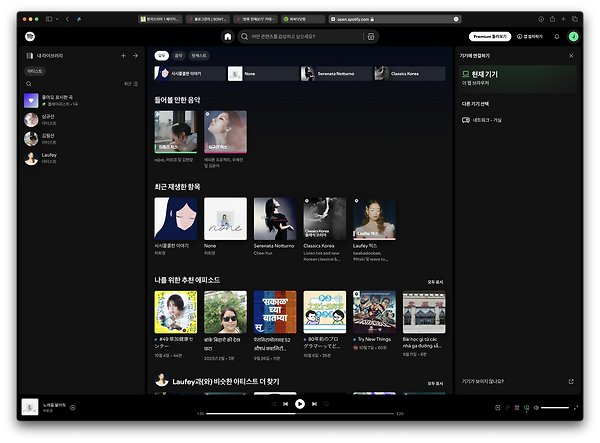The height and width of the screenshot is (443, 600).
Task: Open Try New Things episode cover
Action: pos(375,312)
